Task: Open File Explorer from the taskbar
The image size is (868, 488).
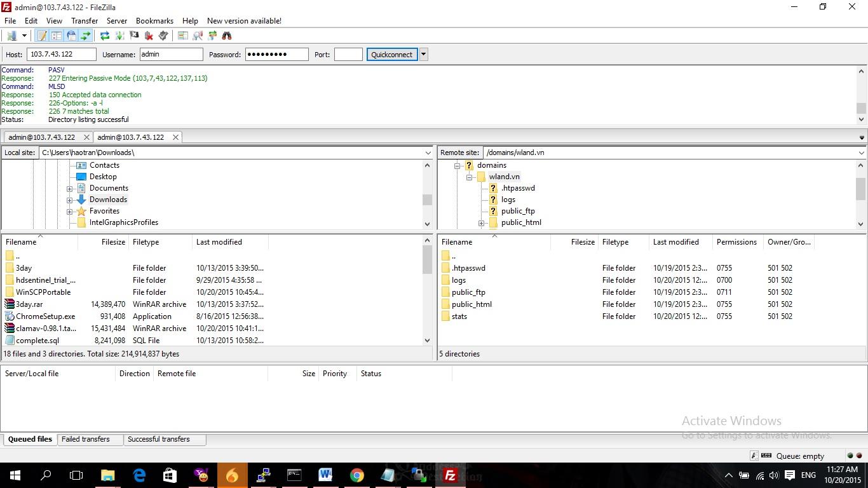Action: [107, 475]
